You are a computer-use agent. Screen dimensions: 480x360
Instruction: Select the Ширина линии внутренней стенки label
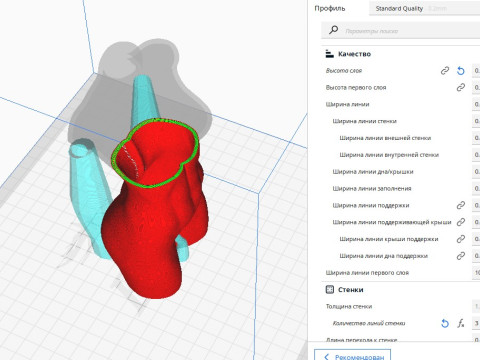point(389,155)
